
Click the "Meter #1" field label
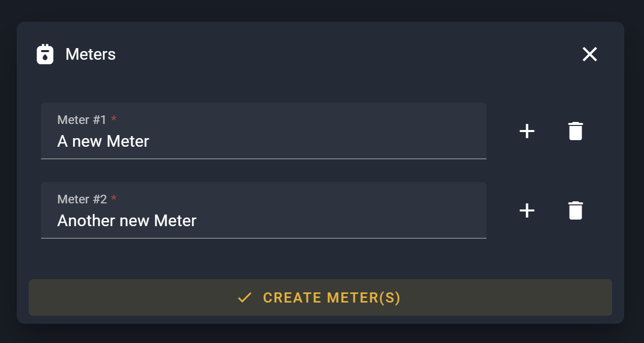tap(82, 120)
